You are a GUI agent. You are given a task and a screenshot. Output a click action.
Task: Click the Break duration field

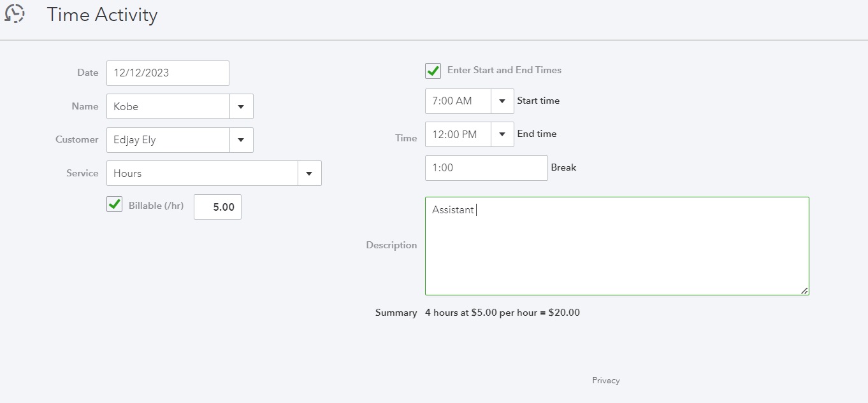(x=486, y=168)
